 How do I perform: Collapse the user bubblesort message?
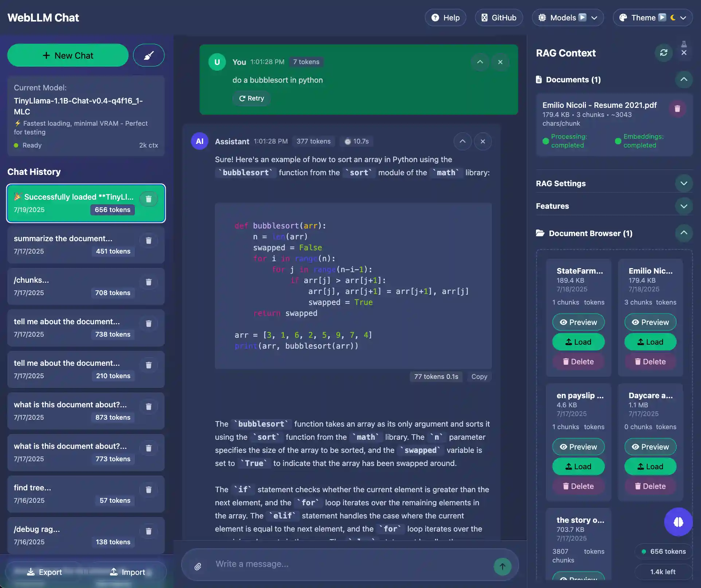point(480,62)
